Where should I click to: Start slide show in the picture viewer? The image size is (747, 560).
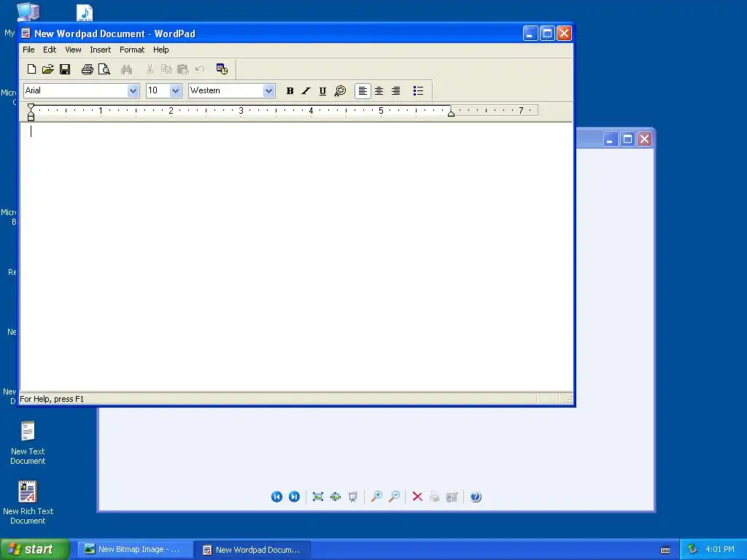(x=353, y=497)
